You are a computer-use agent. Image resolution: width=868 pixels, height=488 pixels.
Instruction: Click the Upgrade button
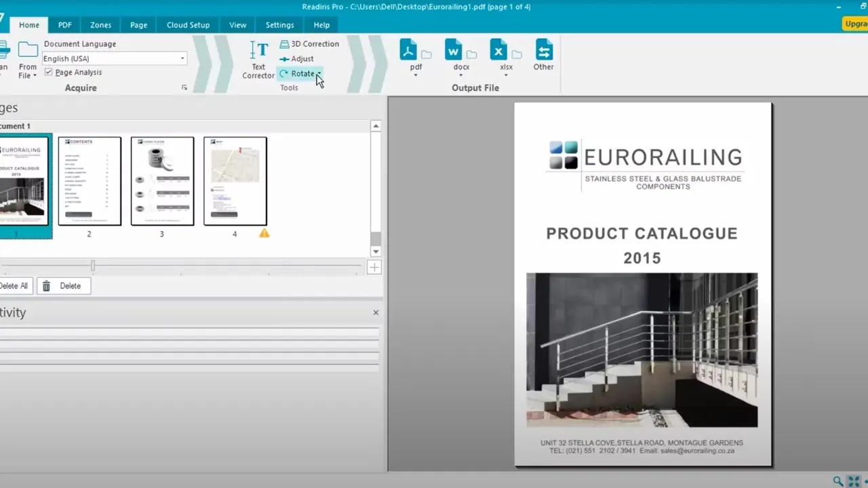(x=856, y=24)
